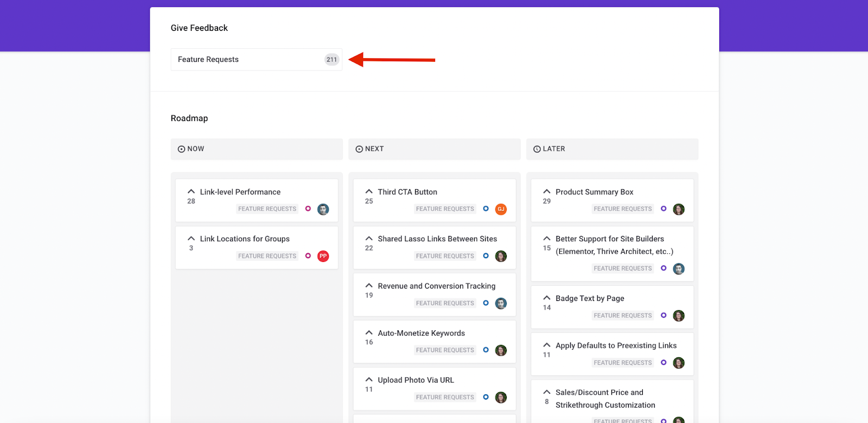Click pink status circle on Link-level Performance
This screenshot has width=868, height=423.
tap(308, 209)
